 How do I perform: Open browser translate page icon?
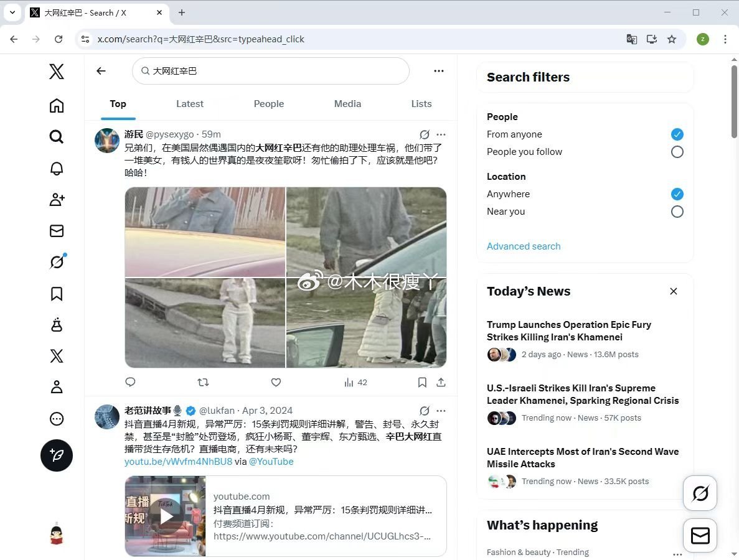tap(631, 39)
